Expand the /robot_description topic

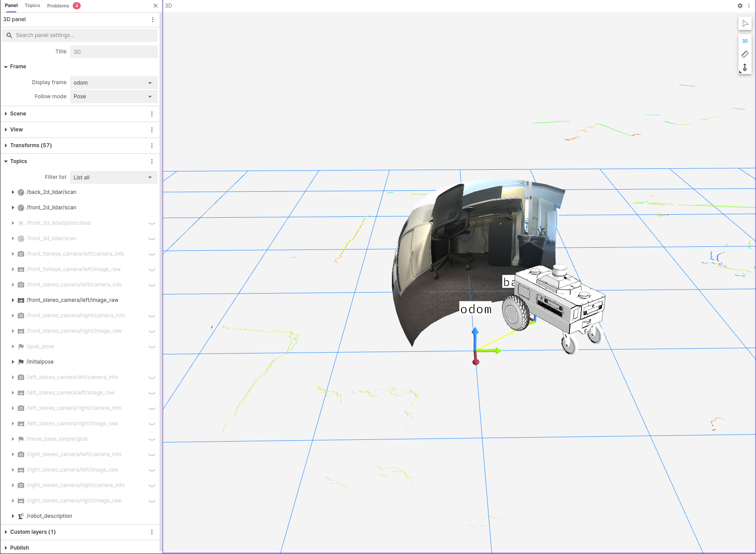point(13,516)
